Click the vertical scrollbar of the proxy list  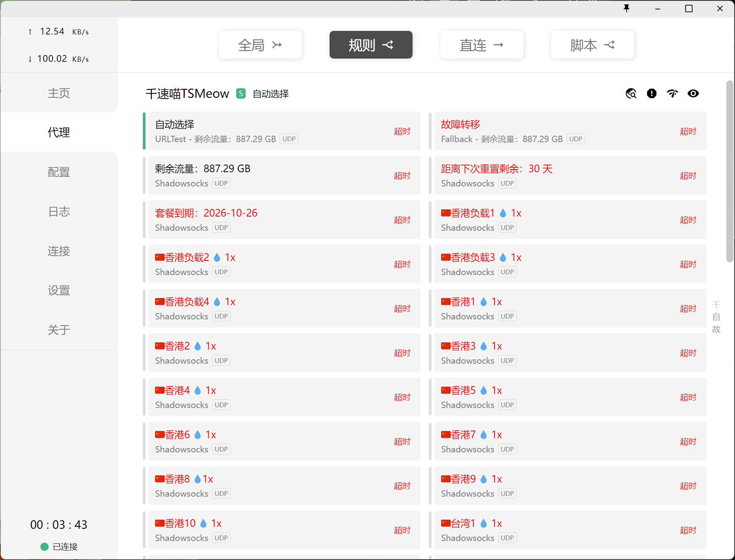[729, 171]
